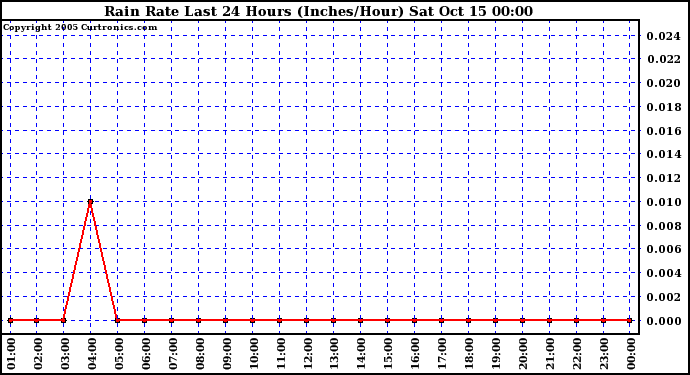This screenshot has height=375, width=690.
Task: Click the x-axis label 09:00
Action: pyautogui.click(x=227, y=354)
